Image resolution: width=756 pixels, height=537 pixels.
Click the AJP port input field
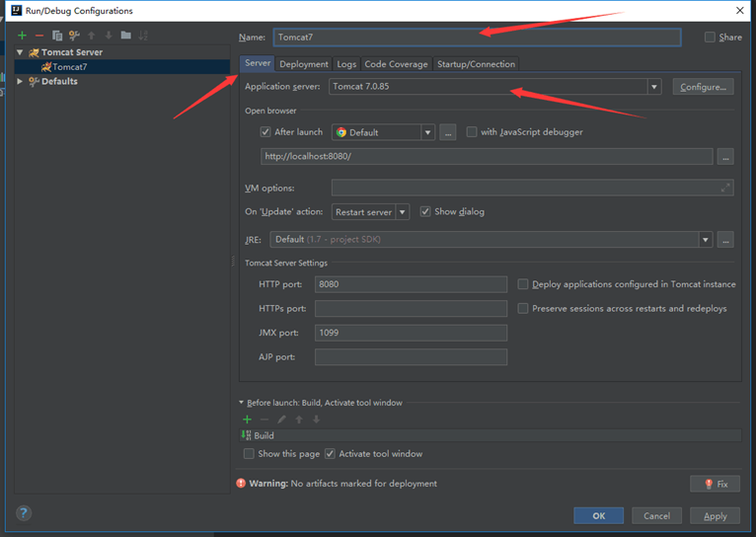coord(411,357)
